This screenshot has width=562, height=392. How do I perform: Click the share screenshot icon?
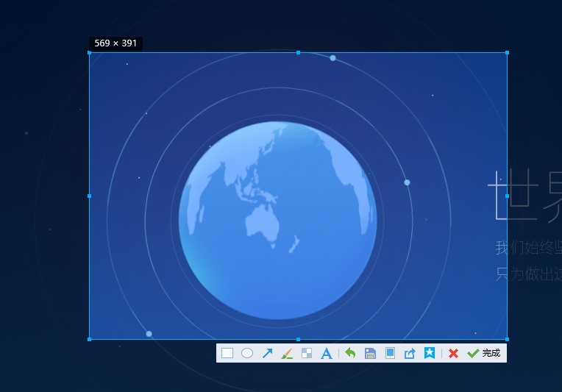tap(410, 353)
